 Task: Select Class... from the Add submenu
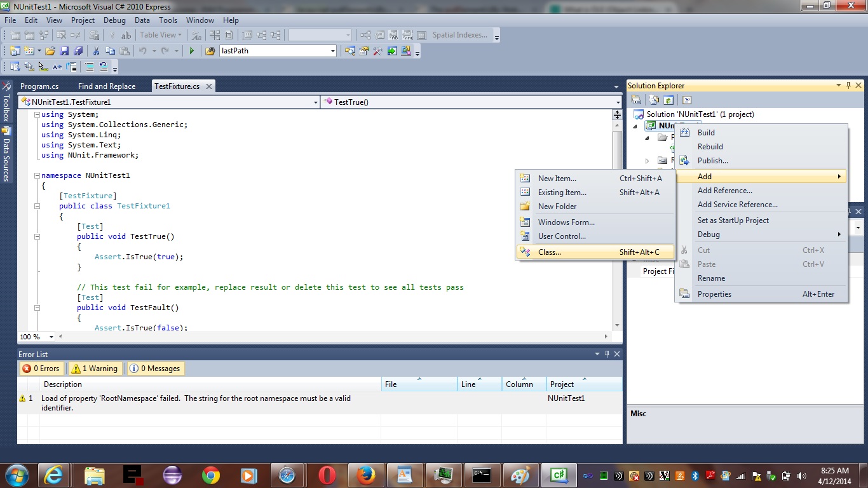click(x=550, y=252)
